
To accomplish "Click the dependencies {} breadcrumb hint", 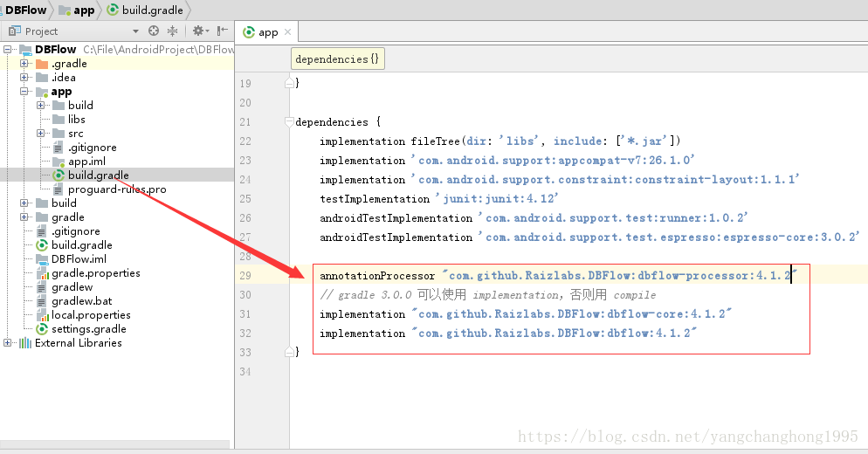I will coord(337,59).
